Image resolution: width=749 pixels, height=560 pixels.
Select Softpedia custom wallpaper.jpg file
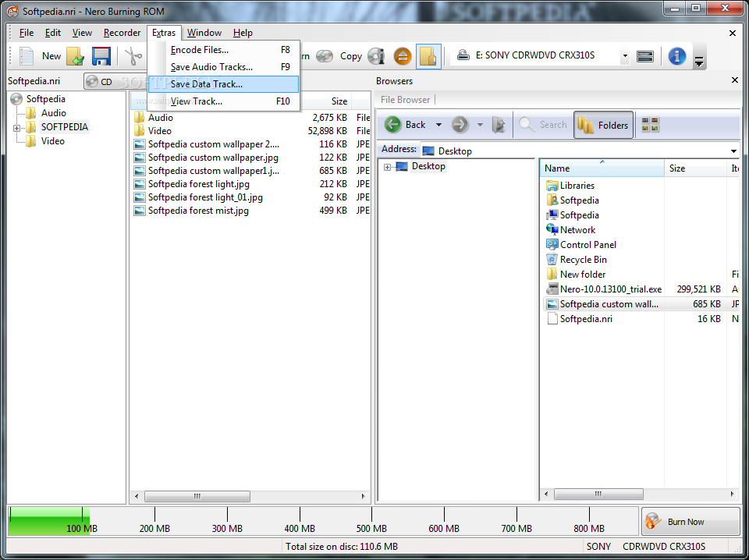point(251,158)
